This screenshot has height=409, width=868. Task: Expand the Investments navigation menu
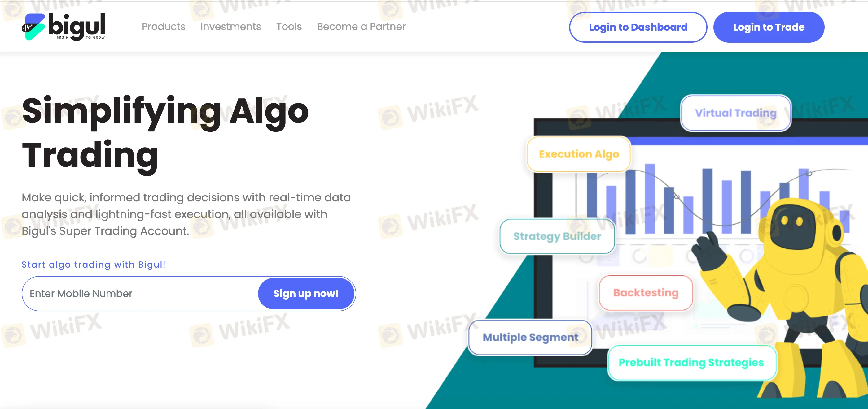(x=231, y=27)
